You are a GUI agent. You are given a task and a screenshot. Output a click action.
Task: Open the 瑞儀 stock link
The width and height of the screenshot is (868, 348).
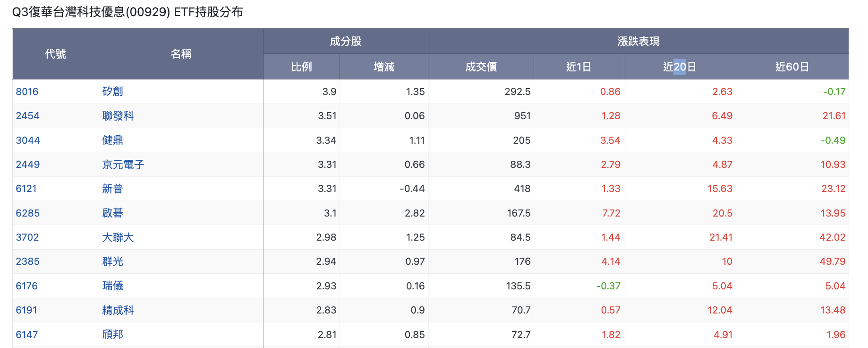pyautogui.click(x=112, y=286)
